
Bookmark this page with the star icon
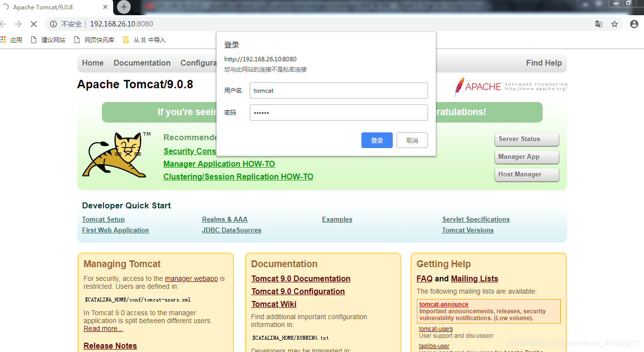[x=615, y=24]
